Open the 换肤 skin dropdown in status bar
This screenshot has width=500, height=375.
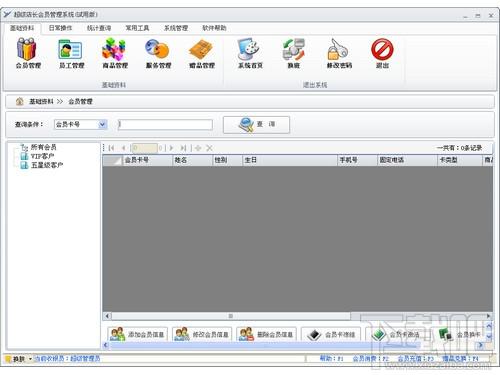click(x=30, y=359)
